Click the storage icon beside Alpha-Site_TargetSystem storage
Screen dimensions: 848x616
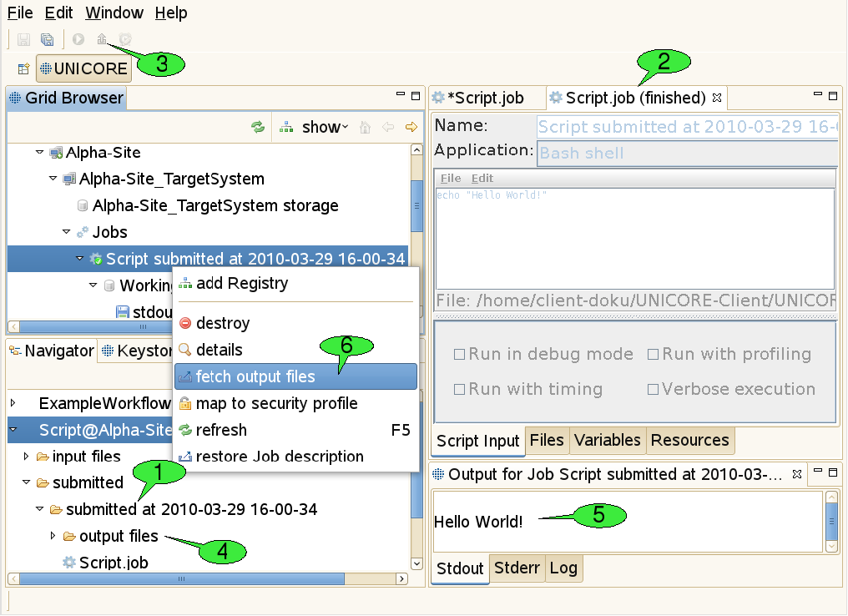click(x=82, y=205)
